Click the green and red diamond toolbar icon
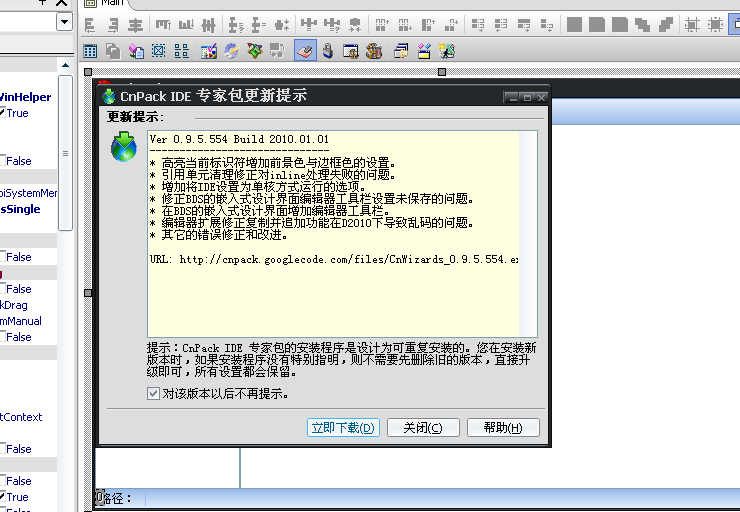The image size is (740, 512). click(x=255, y=50)
